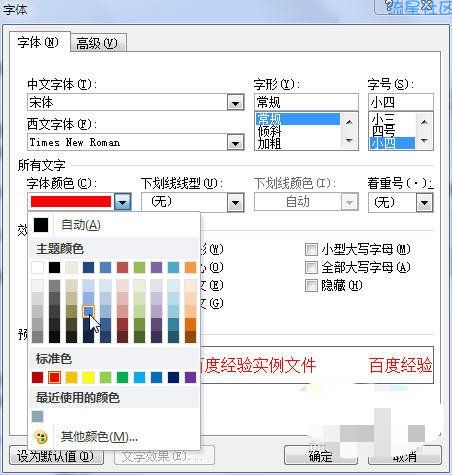Screen dimensions: 452x475
Task: Pick the recently used gray-blue color
Action: click(x=38, y=416)
